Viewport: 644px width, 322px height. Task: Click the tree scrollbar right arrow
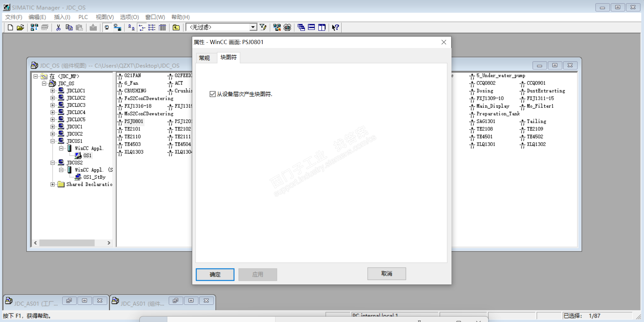(x=109, y=243)
